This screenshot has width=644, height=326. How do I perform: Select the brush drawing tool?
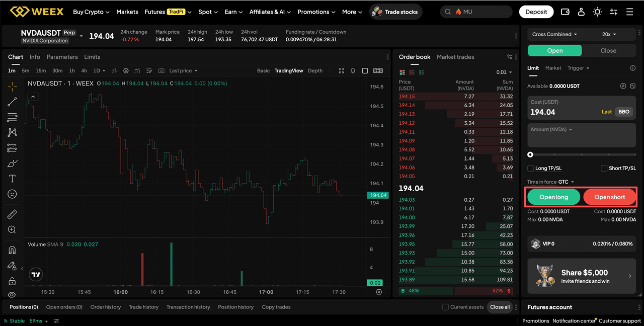point(12,164)
